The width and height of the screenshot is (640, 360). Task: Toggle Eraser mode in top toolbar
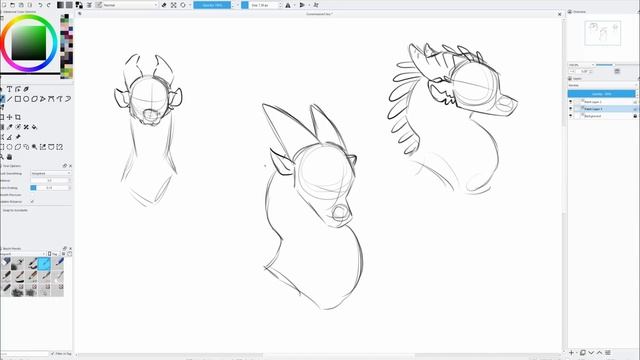pos(164,5)
